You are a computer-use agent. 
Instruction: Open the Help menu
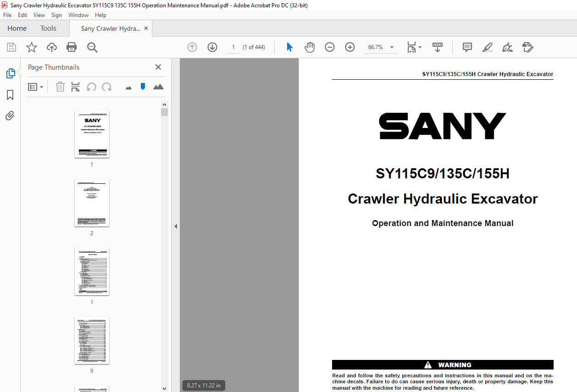(x=100, y=15)
